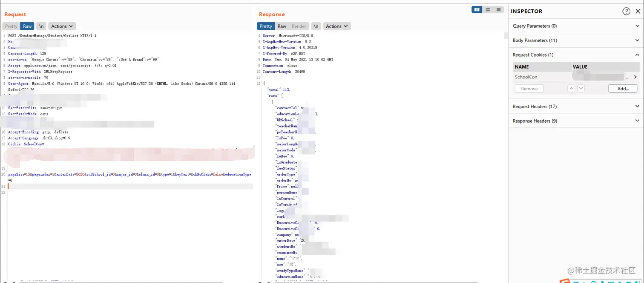The height and width of the screenshot is (283, 644).
Task: Select the SchoolCon cookie name cell
Action: [x=526, y=77]
